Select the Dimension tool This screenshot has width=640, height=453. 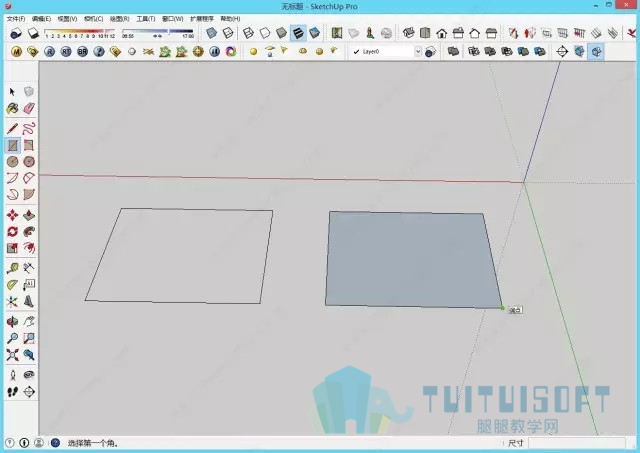29,268
